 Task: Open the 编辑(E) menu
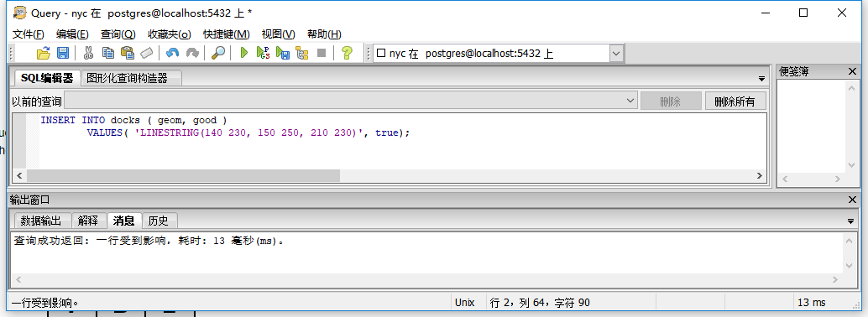(72, 34)
